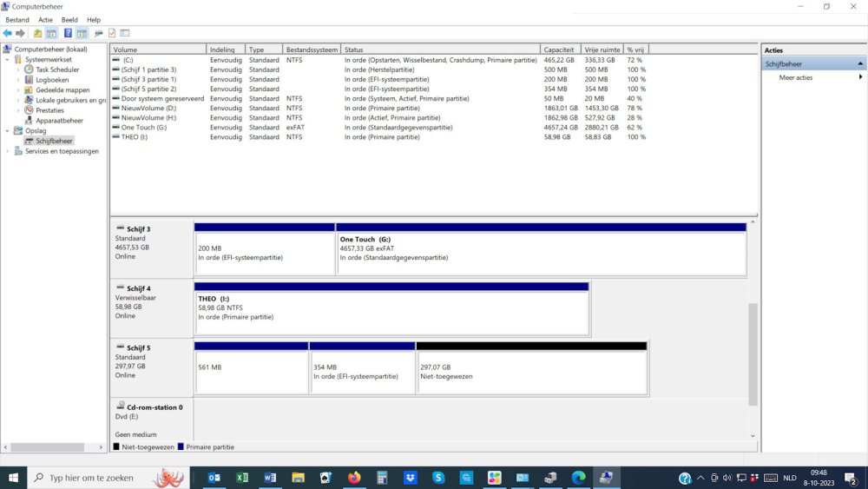This screenshot has height=489, width=868.
Task: Sort by the Vrije ruimte column header
Action: point(602,50)
